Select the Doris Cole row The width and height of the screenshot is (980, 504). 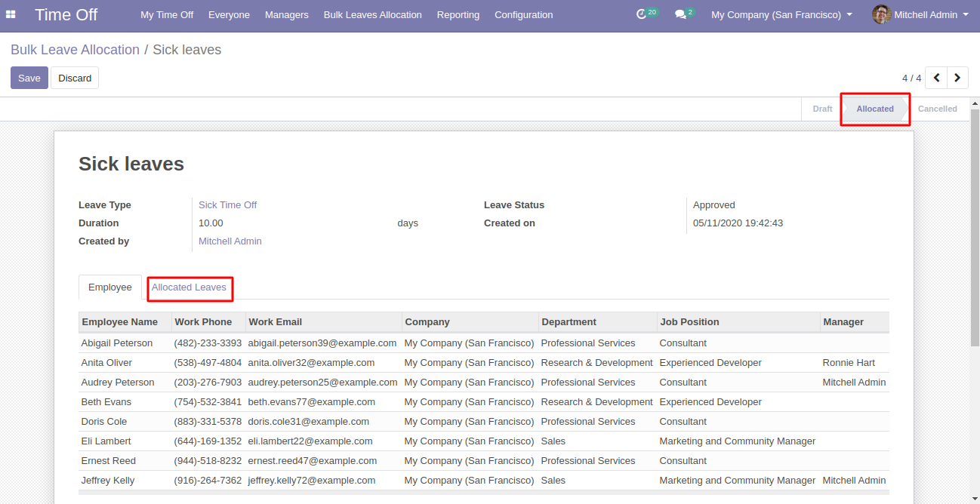click(x=483, y=422)
